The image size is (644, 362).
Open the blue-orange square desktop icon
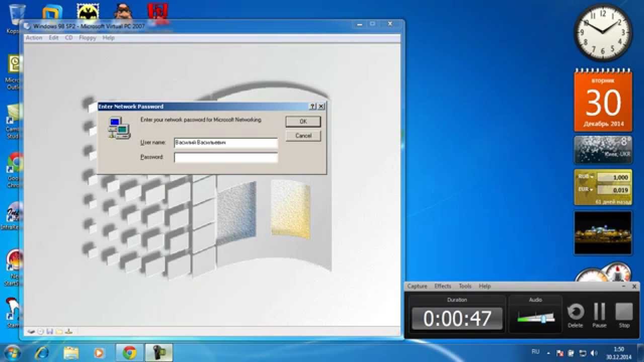pyautogui.click(x=52, y=12)
